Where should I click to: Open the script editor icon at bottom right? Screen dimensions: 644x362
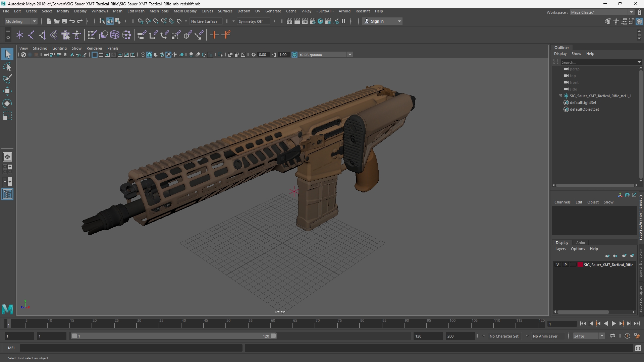point(638,348)
